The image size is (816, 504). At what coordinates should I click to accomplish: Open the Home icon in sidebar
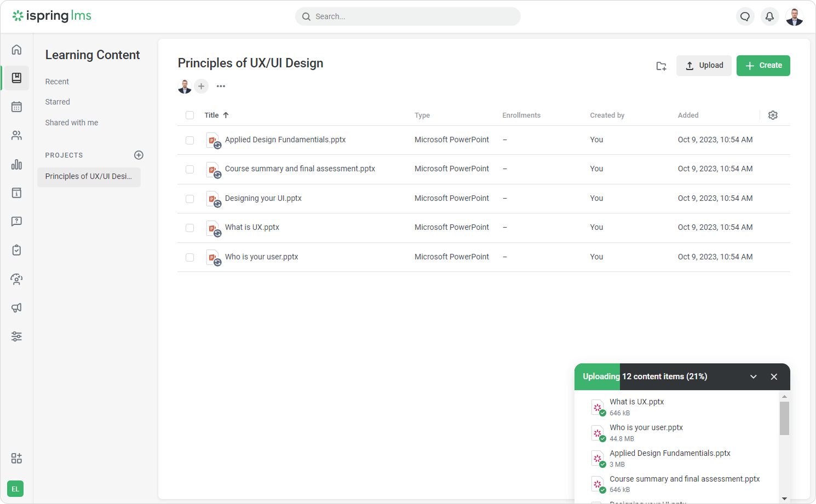point(16,50)
